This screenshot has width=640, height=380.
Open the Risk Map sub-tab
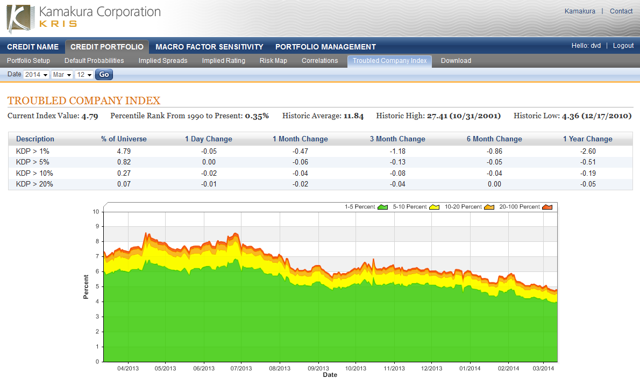point(273,60)
